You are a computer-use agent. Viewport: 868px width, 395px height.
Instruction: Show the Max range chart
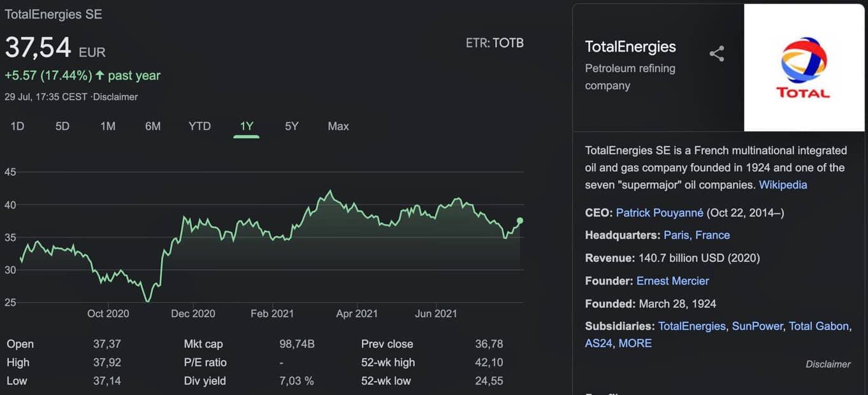338,126
